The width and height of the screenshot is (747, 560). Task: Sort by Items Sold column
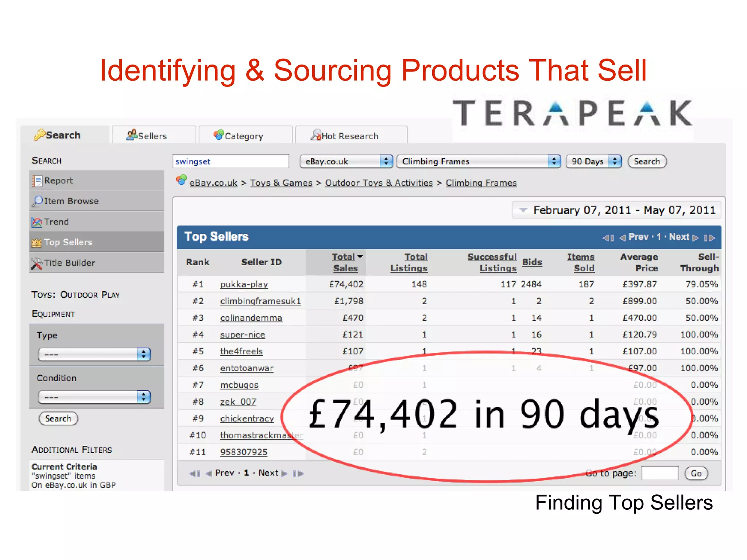click(581, 262)
